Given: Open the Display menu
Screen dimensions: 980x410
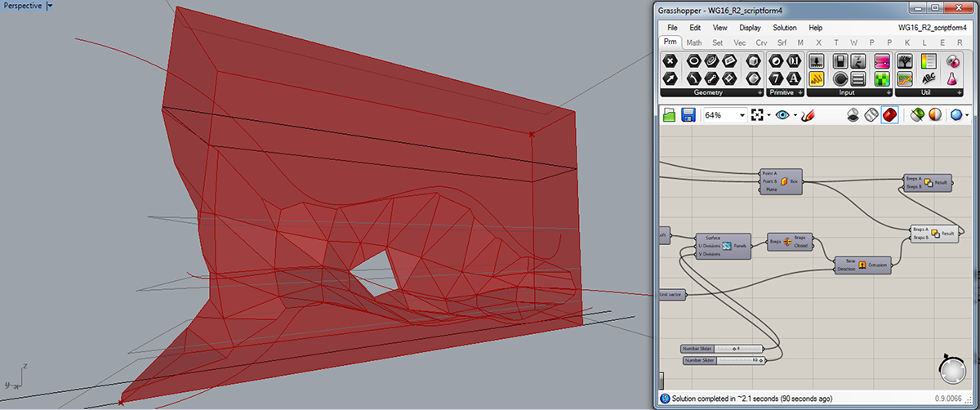Looking at the screenshot, I should point(750,28).
